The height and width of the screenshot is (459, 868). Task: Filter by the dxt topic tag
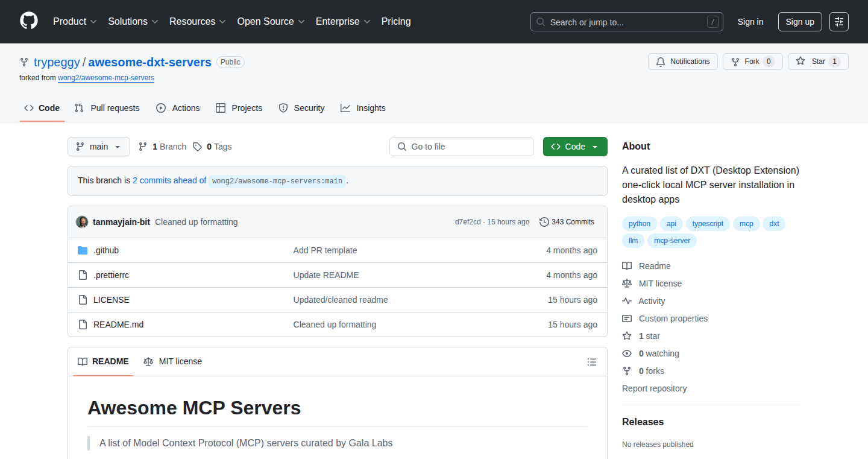coord(775,224)
